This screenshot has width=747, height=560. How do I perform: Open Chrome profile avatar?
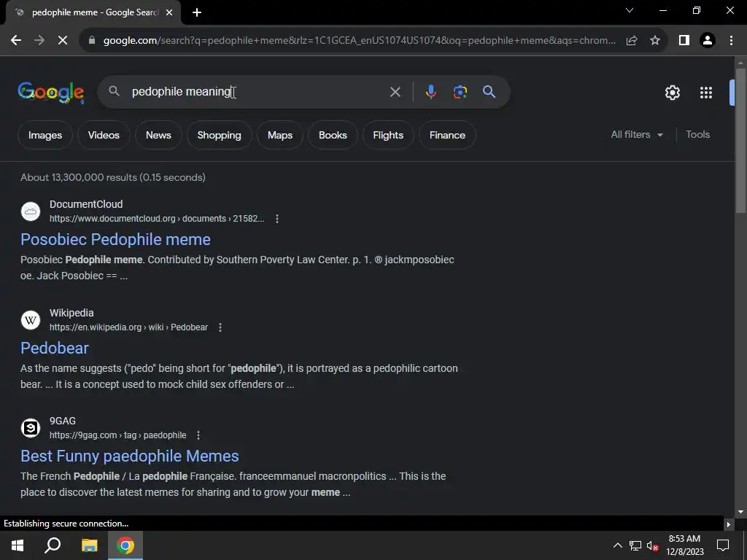tap(708, 41)
